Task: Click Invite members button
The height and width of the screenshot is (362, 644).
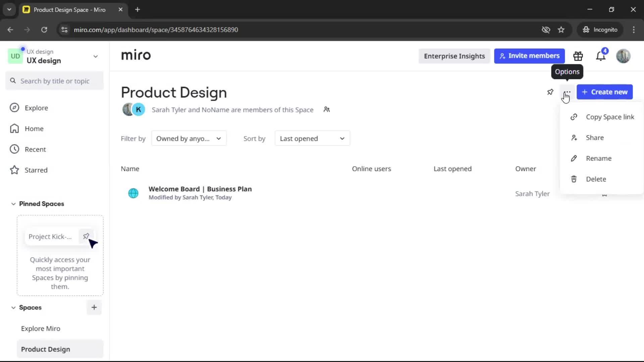Action: click(x=529, y=56)
